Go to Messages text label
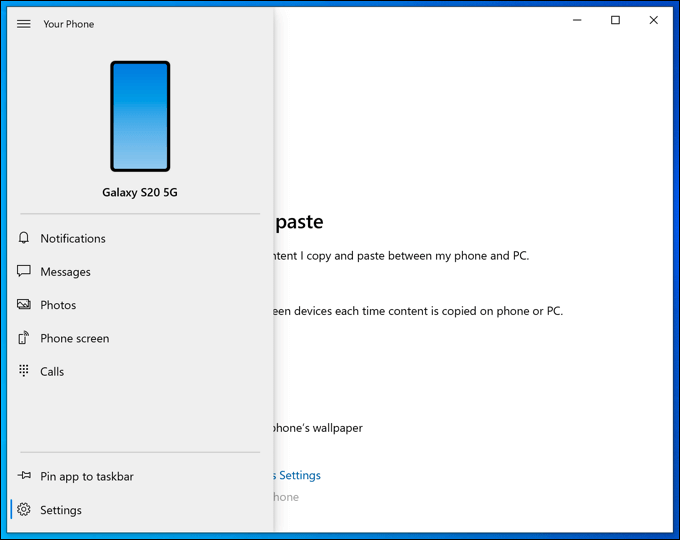Screen dimensions: 680x540 pos(65,272)
